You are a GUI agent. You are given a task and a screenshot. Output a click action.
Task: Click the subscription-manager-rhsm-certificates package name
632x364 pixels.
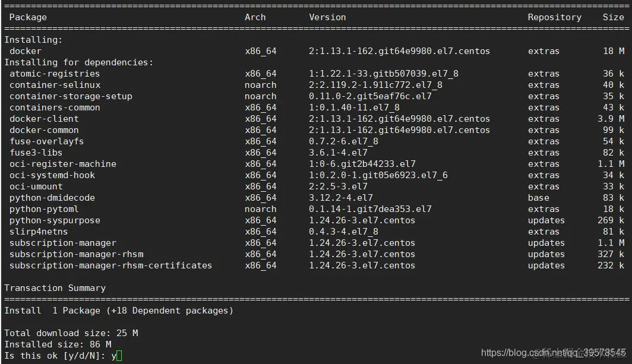click(x=110, y=265)
